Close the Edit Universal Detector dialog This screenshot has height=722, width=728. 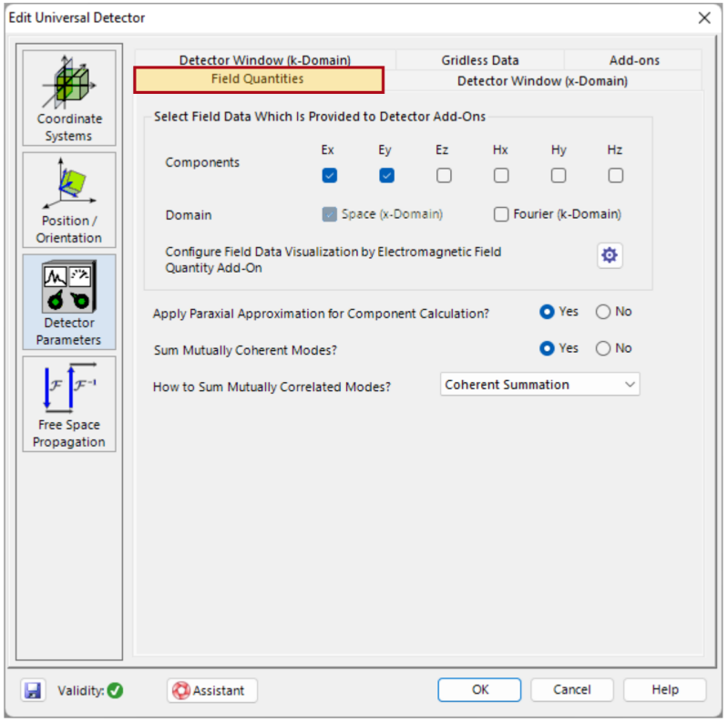pyautogui.click(x=704, y=17)
